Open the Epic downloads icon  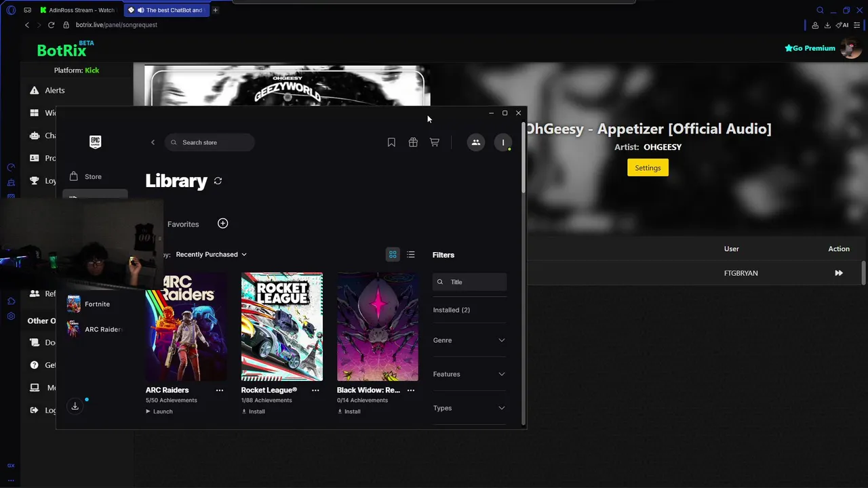(75, 406)
